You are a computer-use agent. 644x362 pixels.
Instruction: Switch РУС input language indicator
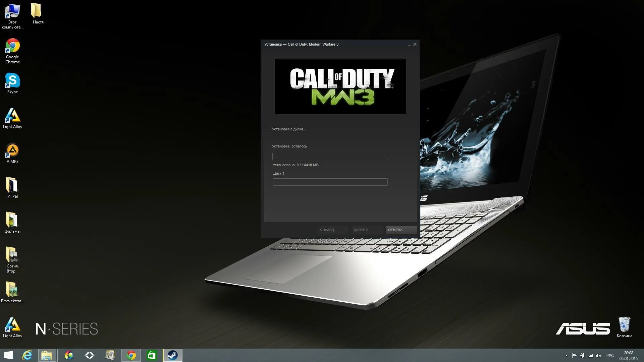[610, 356]
